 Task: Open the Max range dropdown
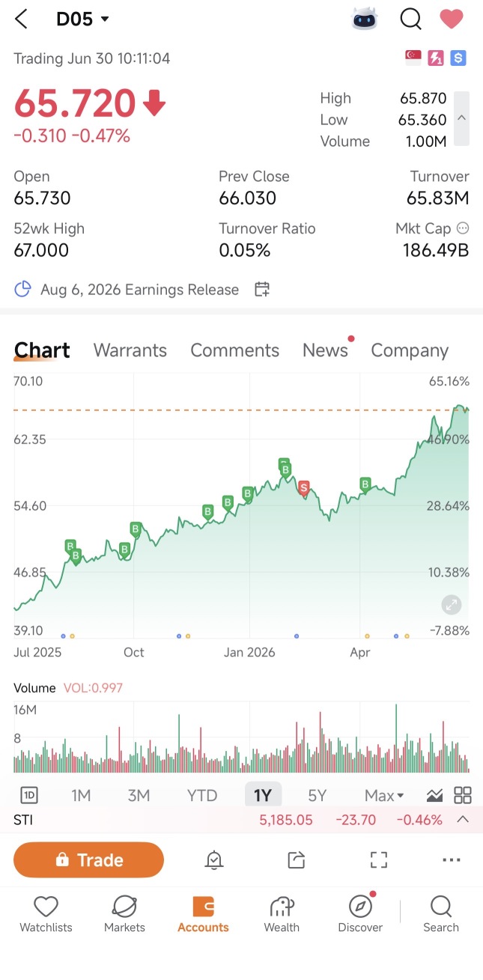pos(384,795)
